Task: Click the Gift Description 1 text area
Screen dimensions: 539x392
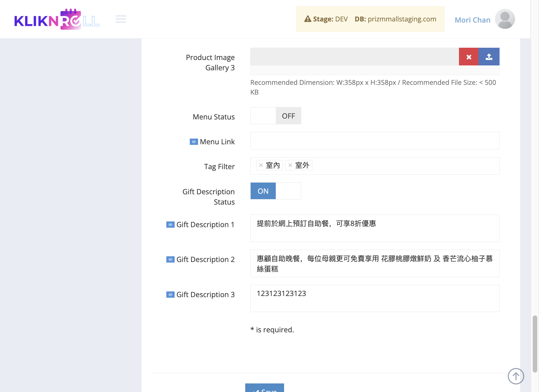Action: [375, 228]
